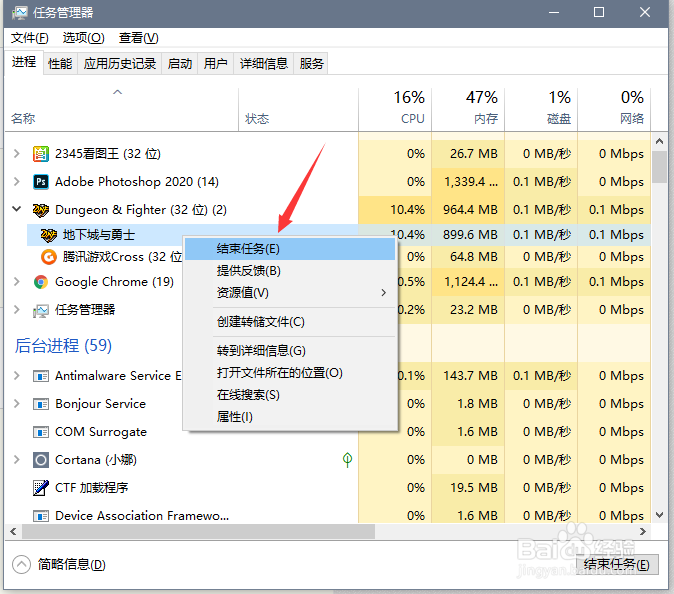Select the Device Association Framework row

pos(328,515)
